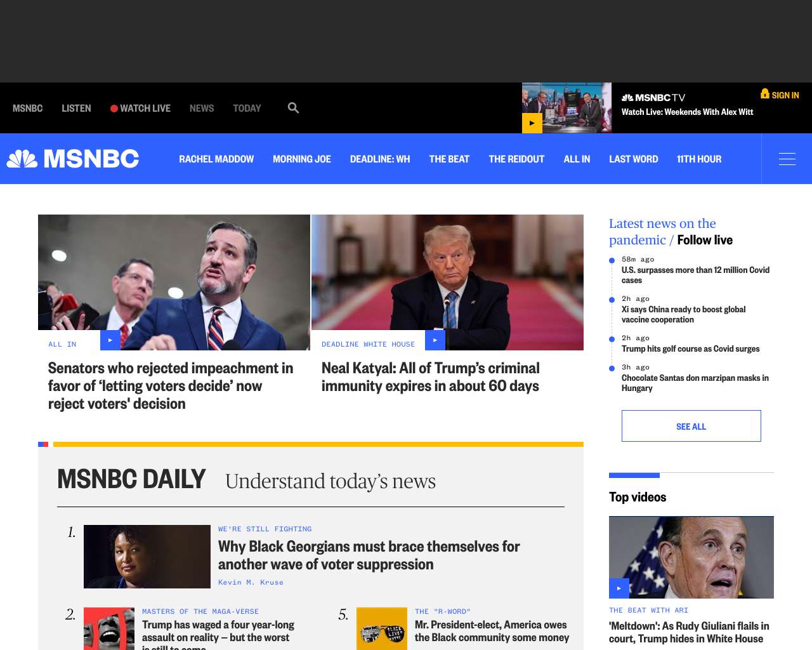Click '3h ago' timestamp

coord(636,367)
